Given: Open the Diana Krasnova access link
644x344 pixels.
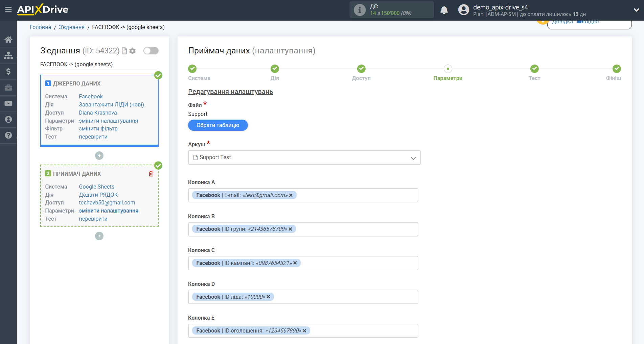Looking at the screenshot, I should [x=98, y=113].
